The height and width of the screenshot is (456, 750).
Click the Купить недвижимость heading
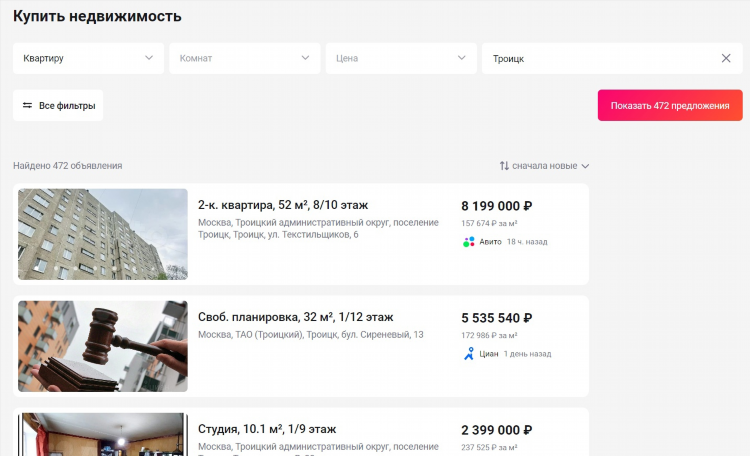point(97,16)
